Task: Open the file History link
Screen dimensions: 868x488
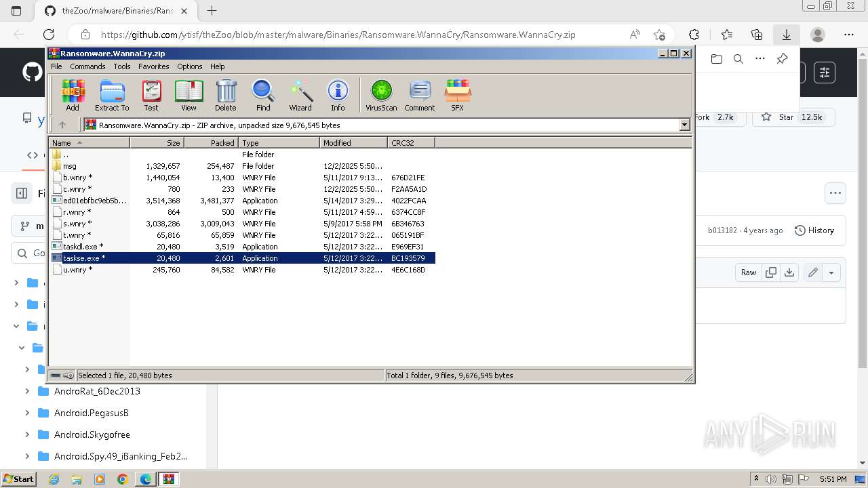Action: pyautogui.click(x=814, y=230)
